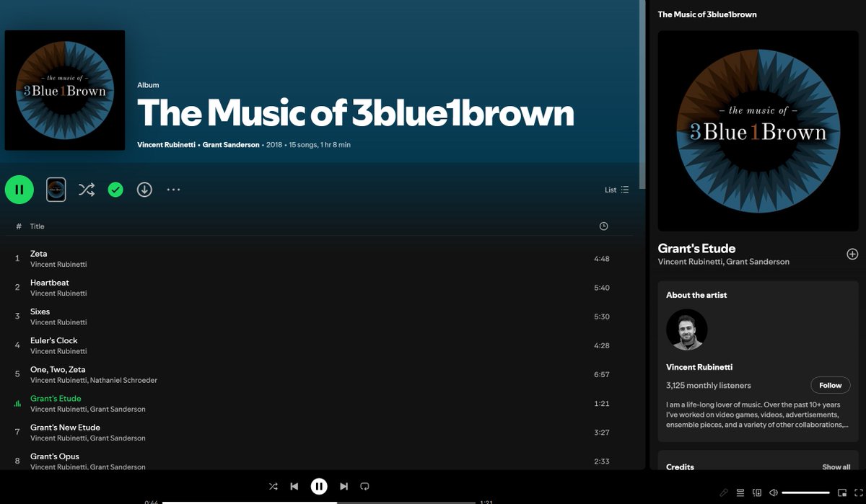Screen dimensions: 866x504
Task: Adjust the volume slider
Action: 806,493
